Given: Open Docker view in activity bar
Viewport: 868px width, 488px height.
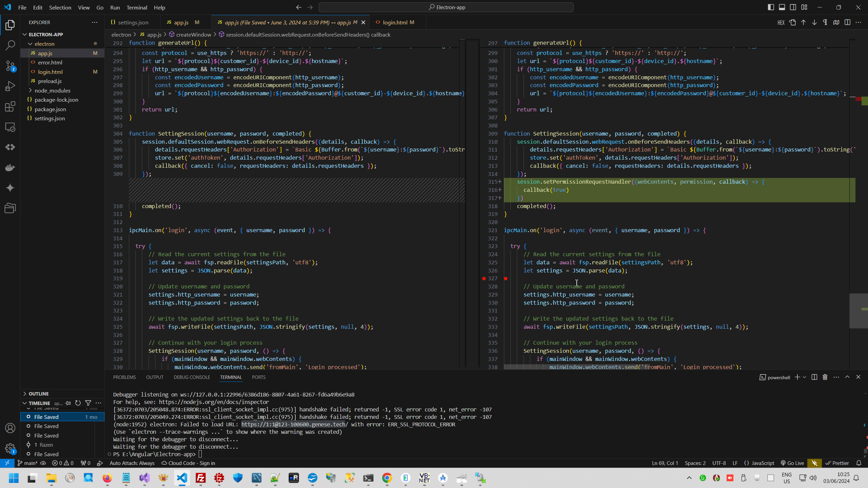Looking at the screenshot, I should pyautogui.click(x=10, y=167).
